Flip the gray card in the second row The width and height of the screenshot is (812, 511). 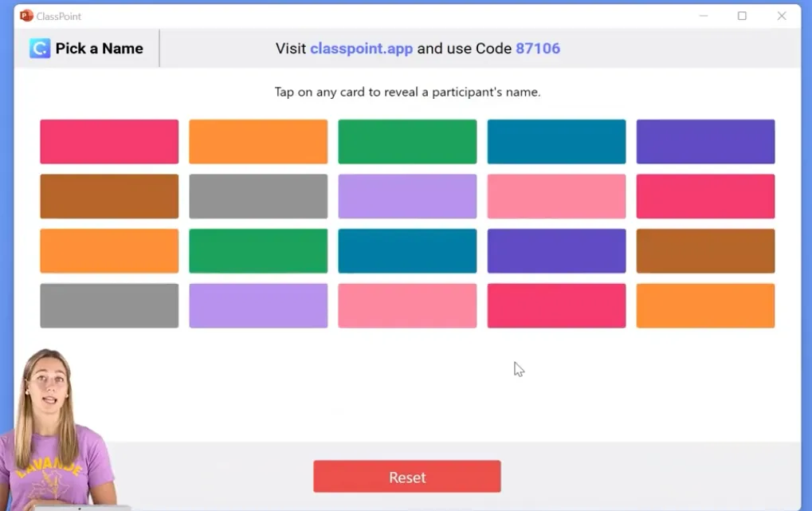click(x=258, y=196)
